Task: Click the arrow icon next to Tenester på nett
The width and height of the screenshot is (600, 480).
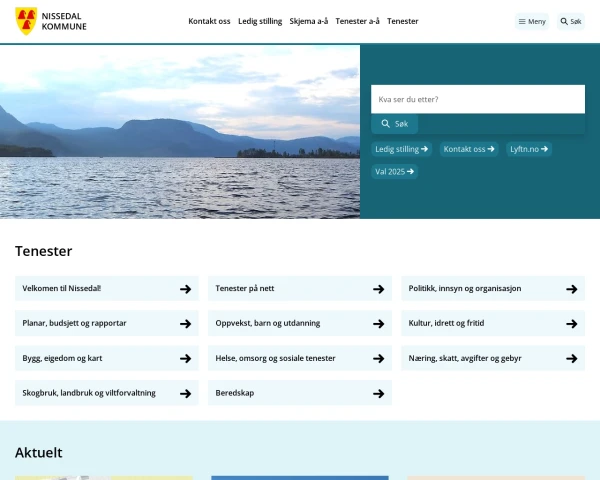Action: [x=379, y=289]
